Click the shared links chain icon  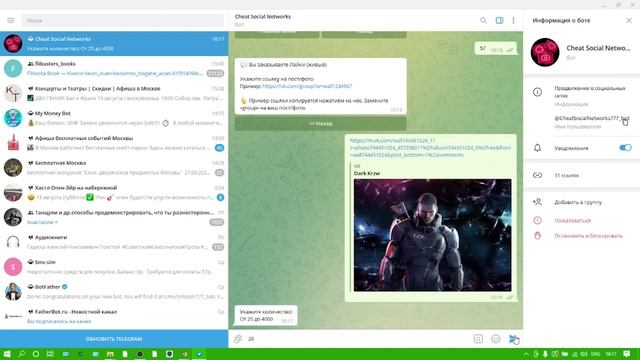click(537, 175)
